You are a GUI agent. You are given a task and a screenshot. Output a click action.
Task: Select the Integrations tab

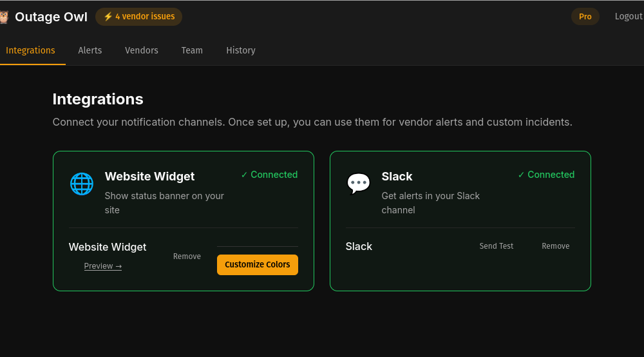click(x=30, y=50)
